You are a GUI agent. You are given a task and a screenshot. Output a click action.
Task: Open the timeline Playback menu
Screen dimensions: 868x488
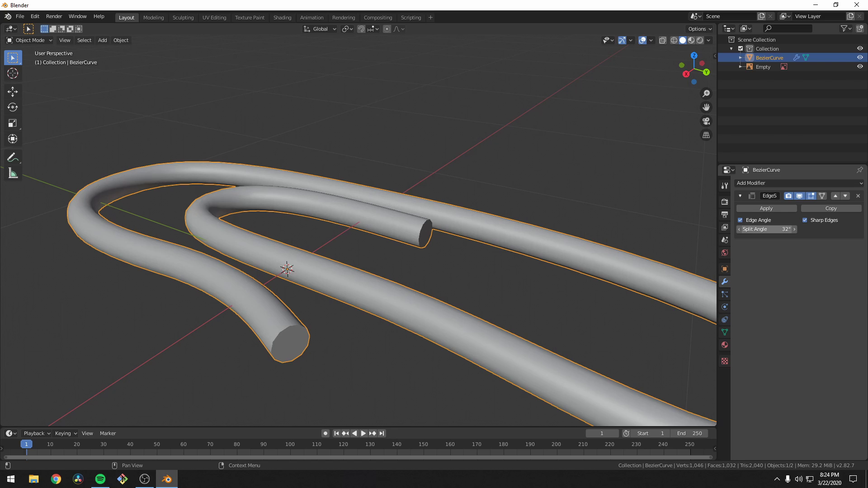37,433
